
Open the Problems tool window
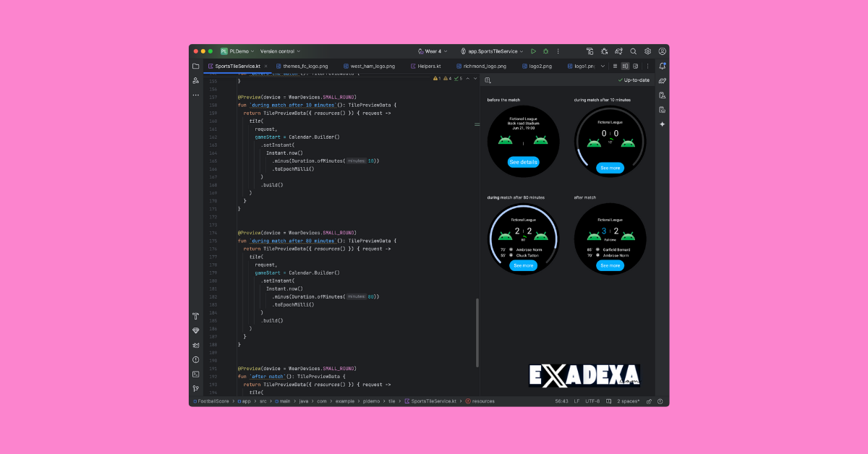coord(195,359)
